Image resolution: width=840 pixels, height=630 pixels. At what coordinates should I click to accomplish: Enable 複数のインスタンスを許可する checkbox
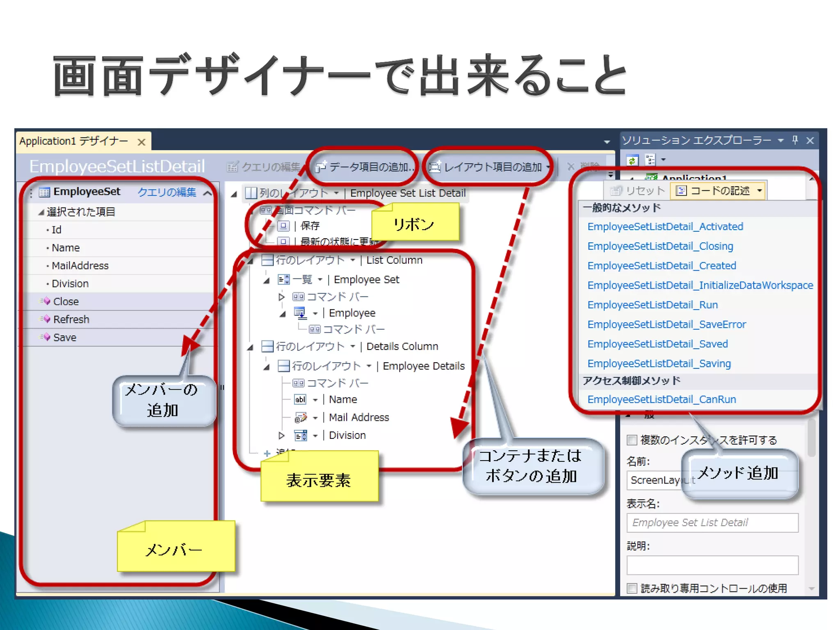point(632,440)
